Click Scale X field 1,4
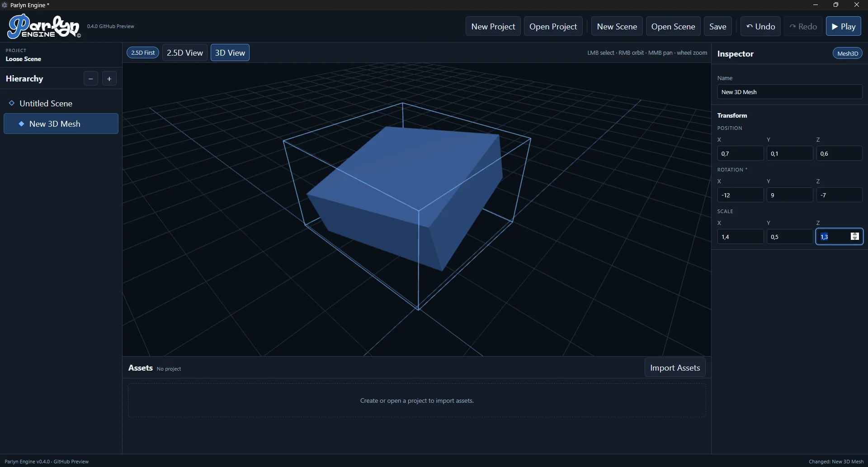Image resolution: width=868 pixels, height=467 pixels. (741, 237)
